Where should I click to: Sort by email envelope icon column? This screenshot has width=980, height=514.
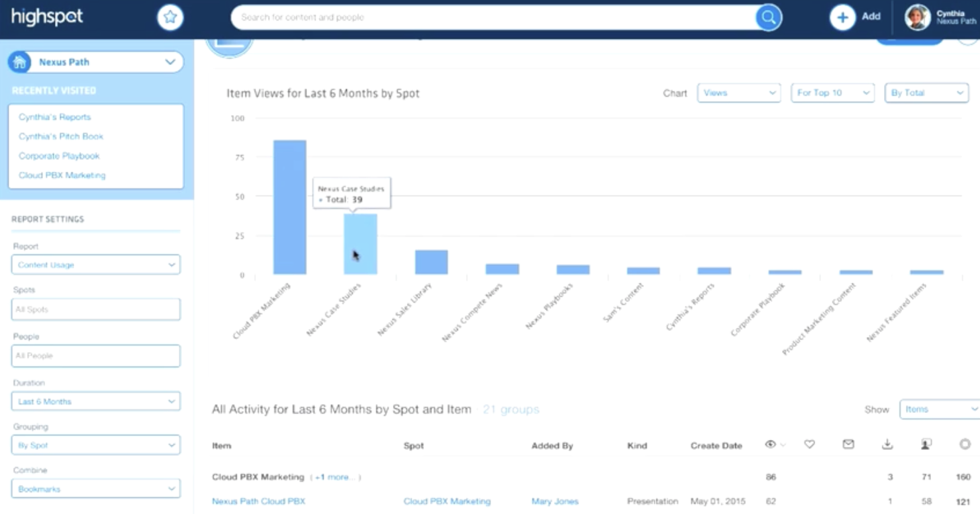point(848,445)
